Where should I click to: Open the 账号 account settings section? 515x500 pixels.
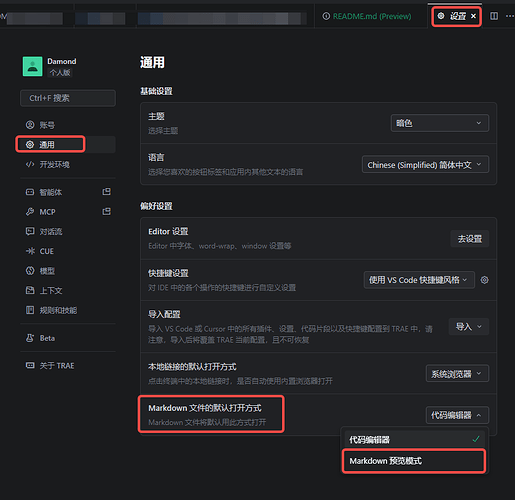click(x=68, y=125)
